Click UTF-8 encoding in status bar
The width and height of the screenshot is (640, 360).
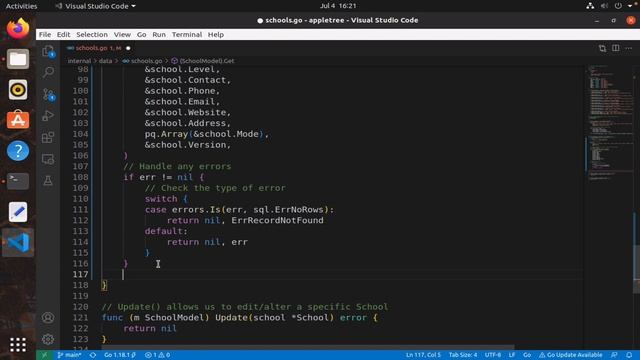click(x=493, y=355)
